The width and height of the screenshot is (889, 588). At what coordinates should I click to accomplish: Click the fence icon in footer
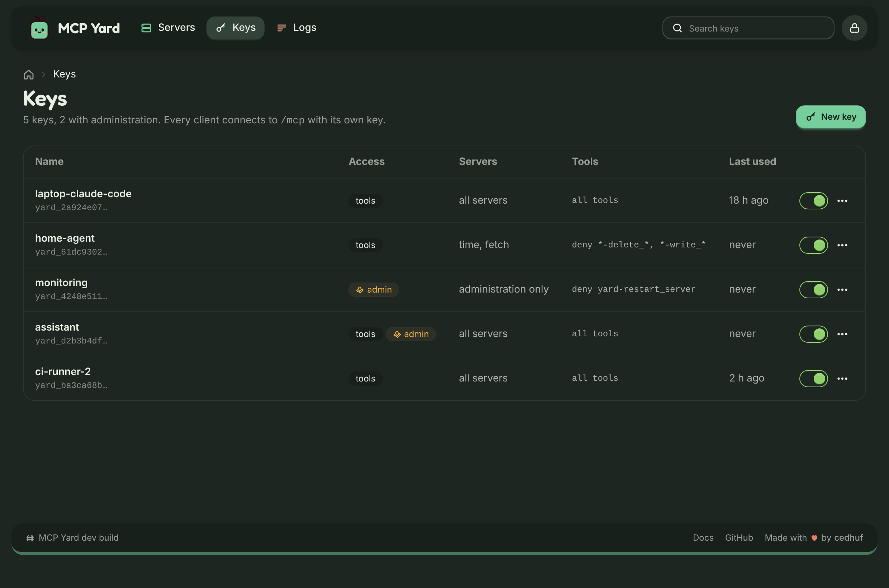(30, 538)
